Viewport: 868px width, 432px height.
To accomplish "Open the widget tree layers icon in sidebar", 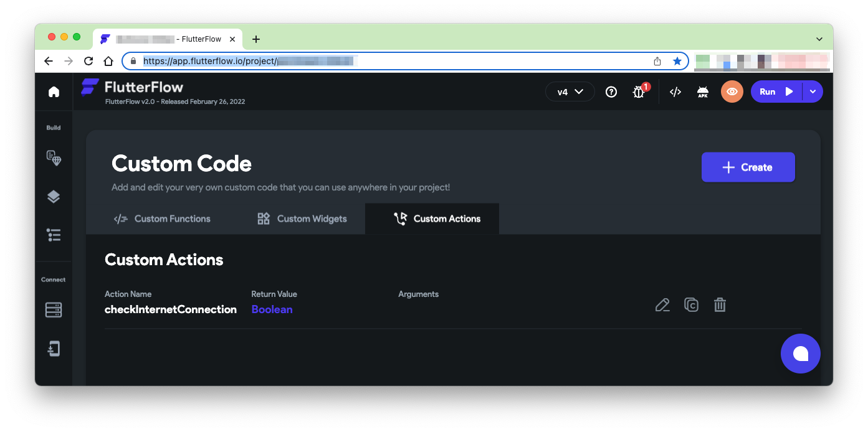I will [x=54, y=197].
